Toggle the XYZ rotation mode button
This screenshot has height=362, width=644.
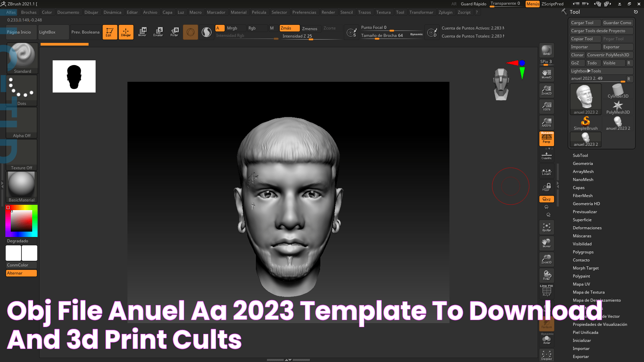coord(547,199)
